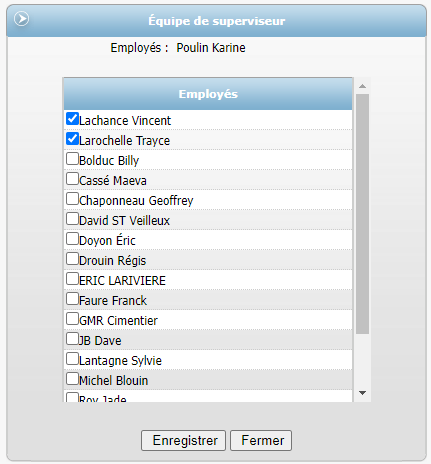Select the Chaponneau Geoffrey checkbox

point(72,199)
